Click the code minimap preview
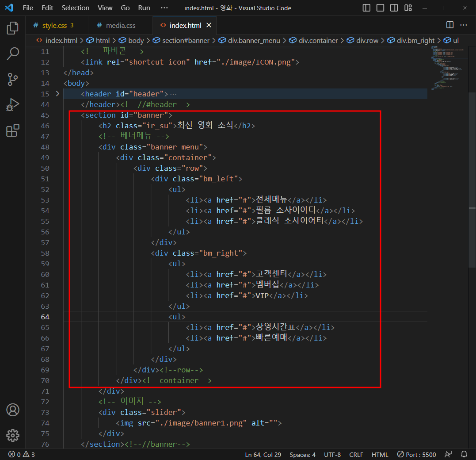 tap(449, 68)
